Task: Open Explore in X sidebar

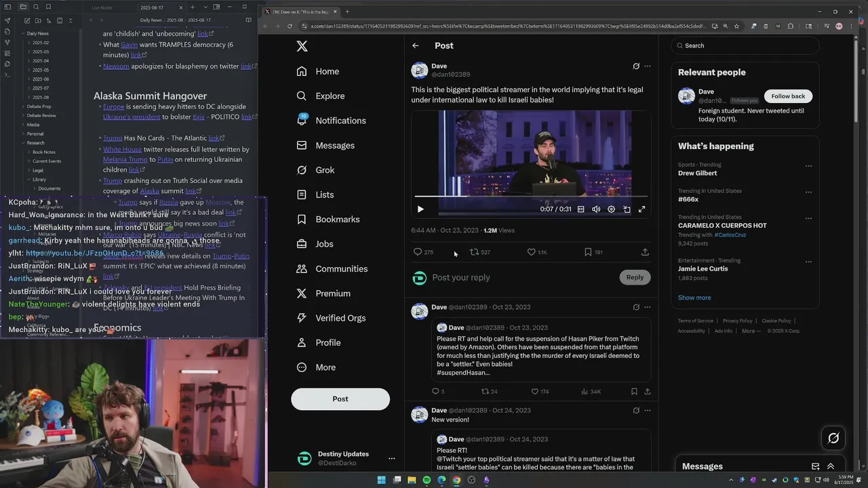Action: (321, 96)
